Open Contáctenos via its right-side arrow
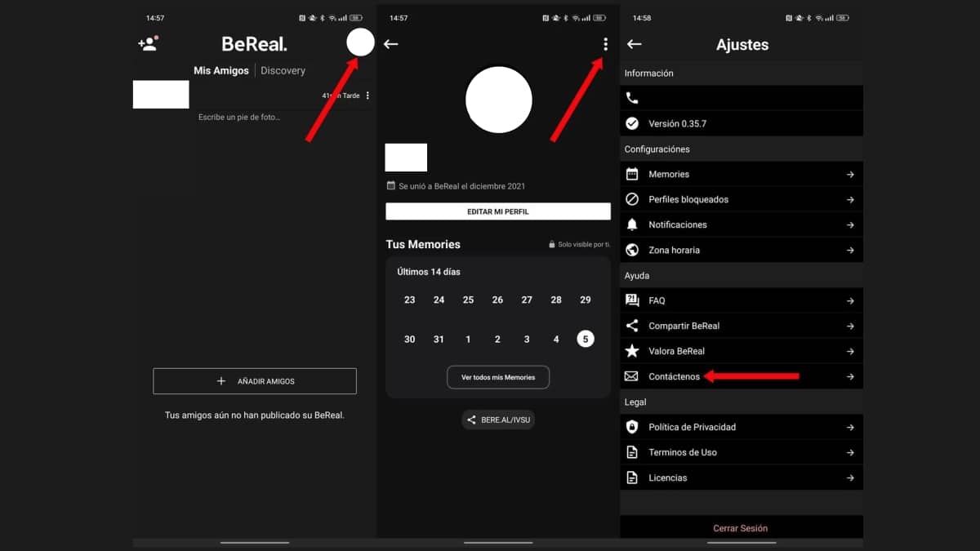Viewport: 980px width, 551px height. click(x=850, y=376)
